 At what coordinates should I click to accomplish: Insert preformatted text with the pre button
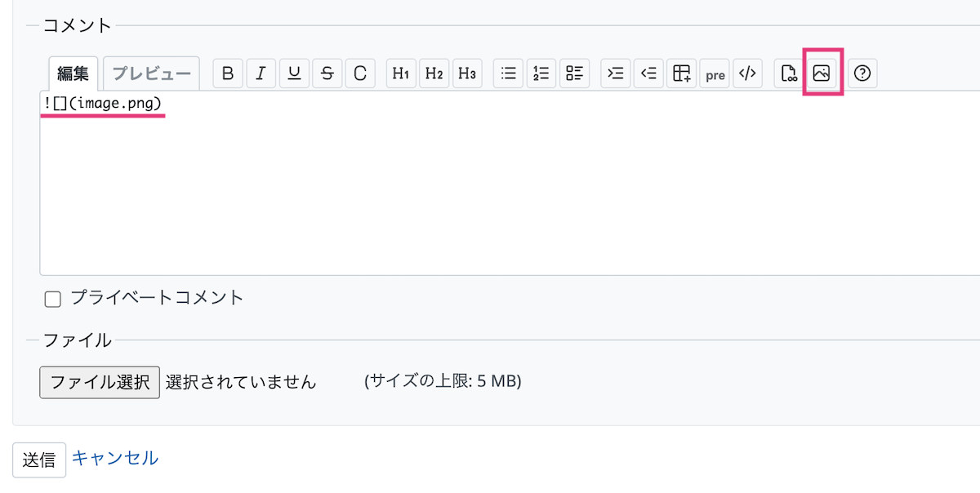pos(715,74)
